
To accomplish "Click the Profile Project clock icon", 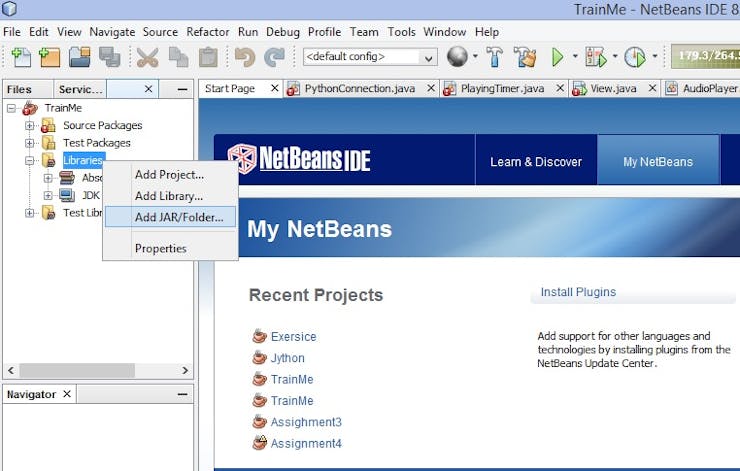I will pos(635,58).
